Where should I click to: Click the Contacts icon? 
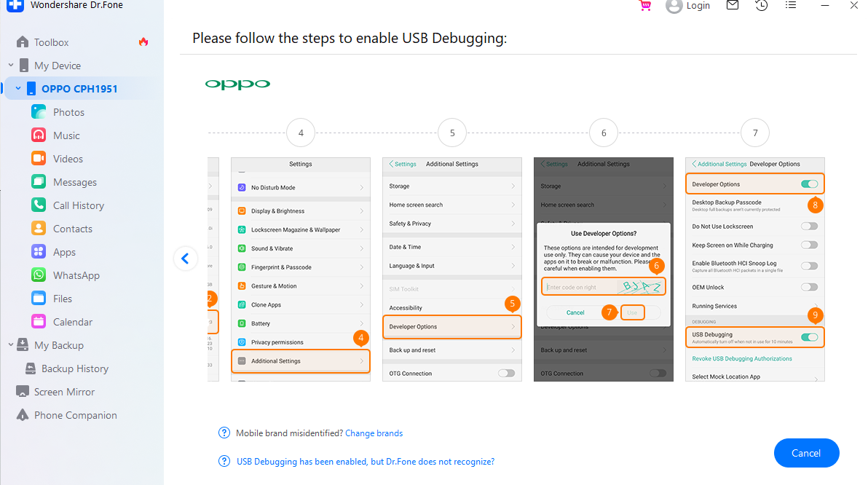[39, 228]
